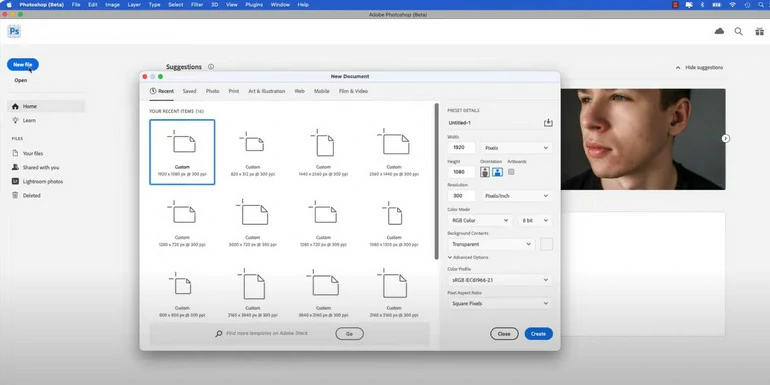Switch to the Print tab
This screenshot has width=770, height=385.
[x=234, y=91]
